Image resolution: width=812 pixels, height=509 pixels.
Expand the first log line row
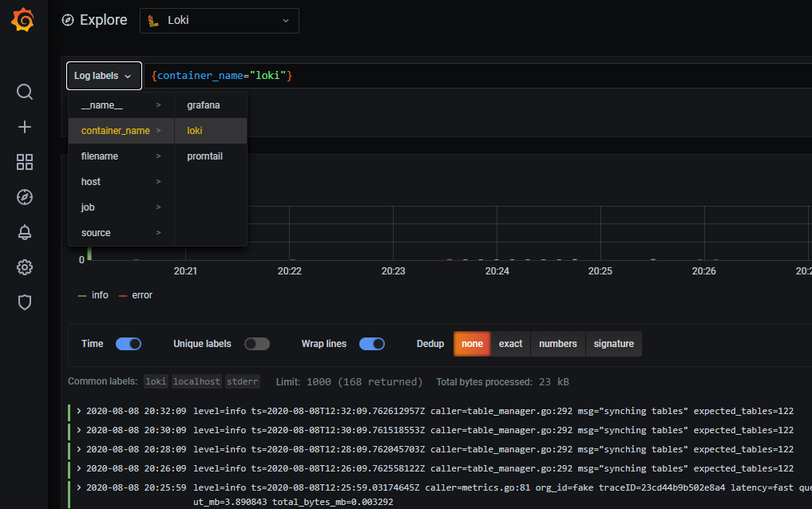click(77, 411)
